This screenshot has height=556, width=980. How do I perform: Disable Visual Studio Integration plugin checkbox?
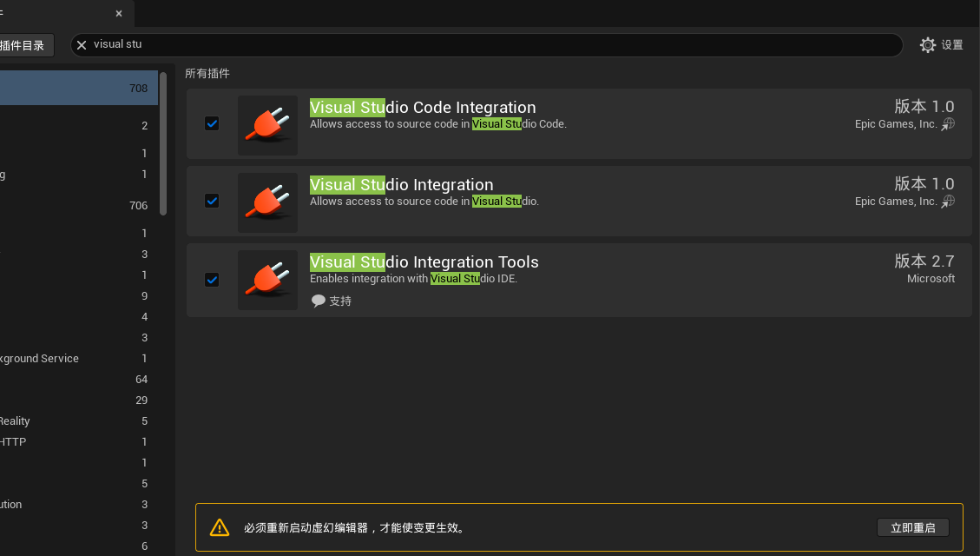pyautogui.click(x=212, y=201)
